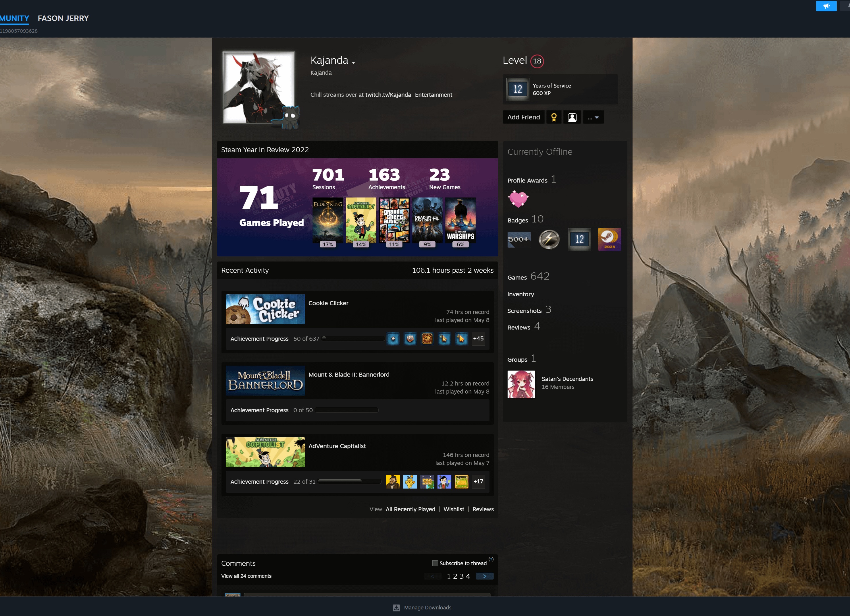Click the Bannerlord achievement progress bar
Screen dimensions: 850x616
347,410
